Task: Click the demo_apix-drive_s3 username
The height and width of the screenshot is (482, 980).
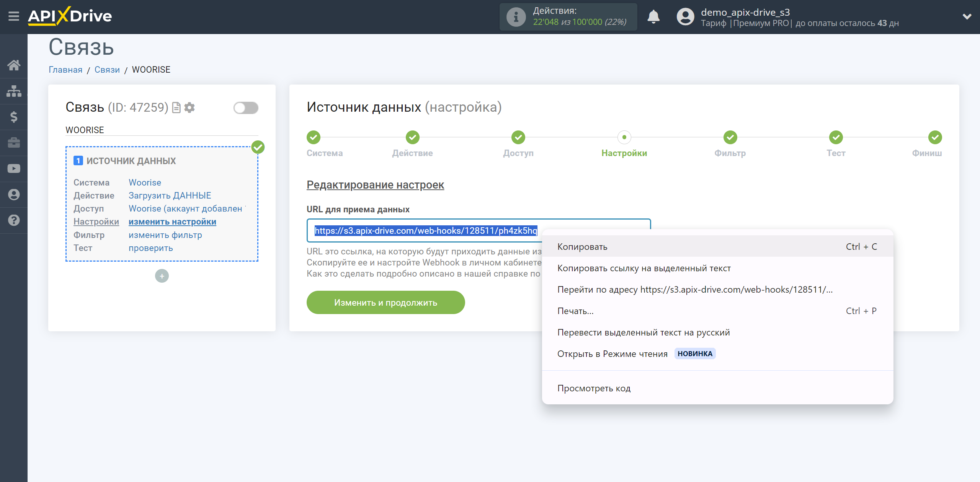Action: pyautogui.click(x=745, y=12)
